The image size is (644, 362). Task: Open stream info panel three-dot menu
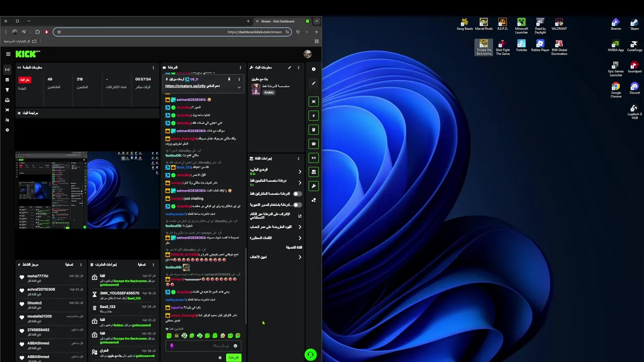click(298, 67)
